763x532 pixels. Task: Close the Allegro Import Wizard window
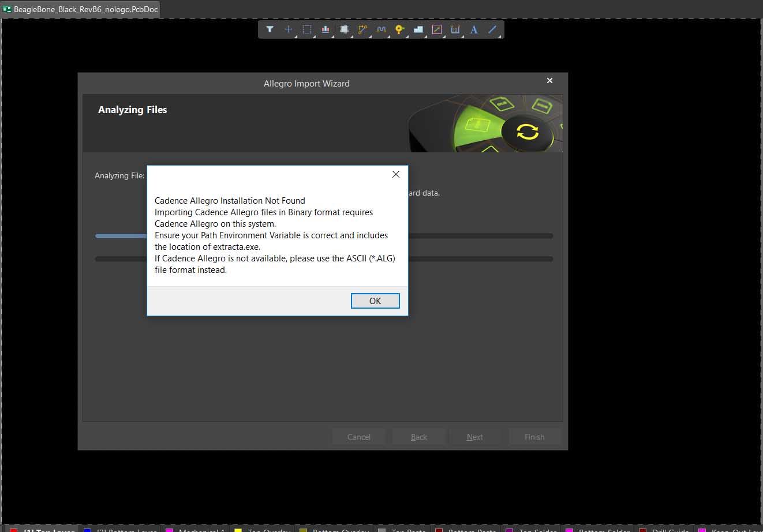(x=549, y=81)
